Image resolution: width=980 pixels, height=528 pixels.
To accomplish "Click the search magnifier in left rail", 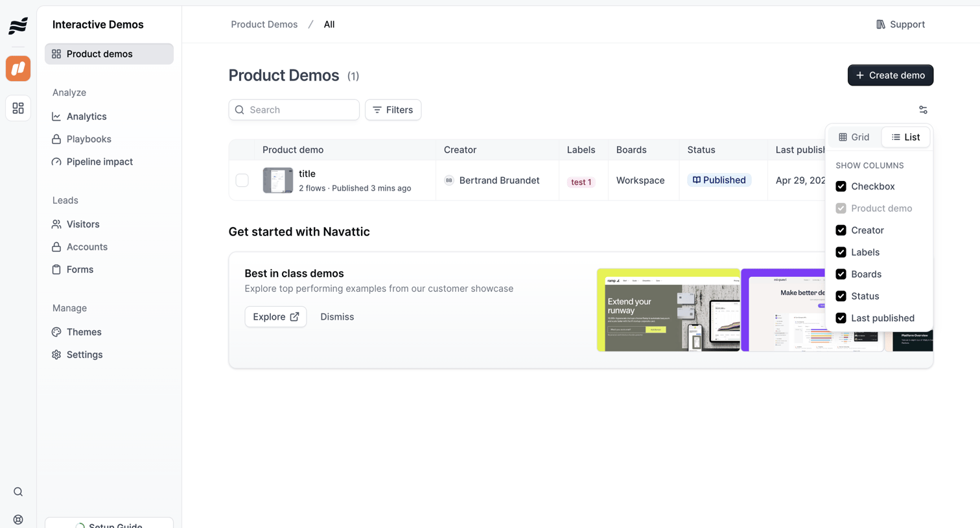I will 18,492.
